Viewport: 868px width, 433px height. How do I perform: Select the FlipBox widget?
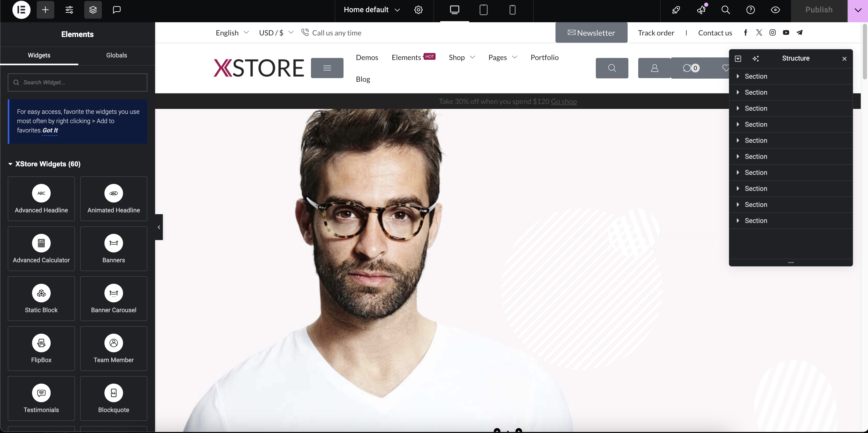[41, 348]
